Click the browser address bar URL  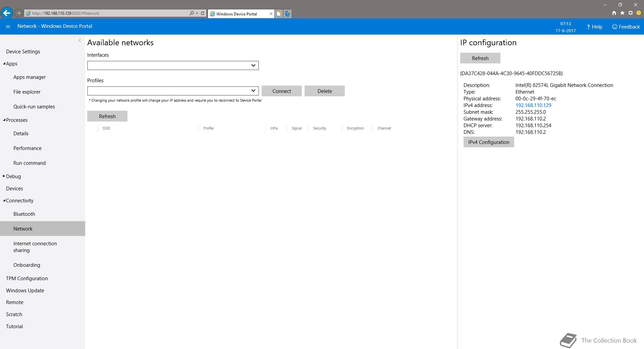click(x=66, y=13)
